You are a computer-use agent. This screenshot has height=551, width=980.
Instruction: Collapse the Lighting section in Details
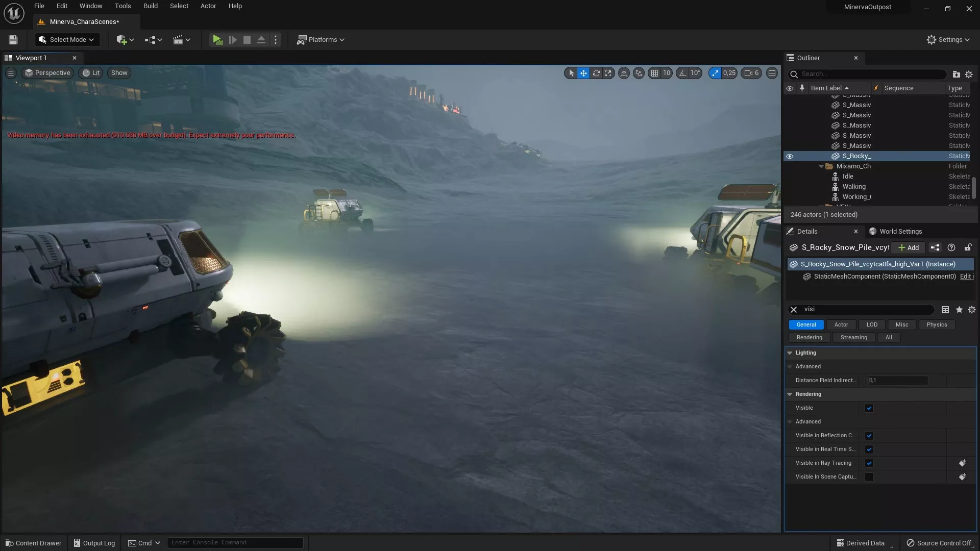(x=790, y=353)
